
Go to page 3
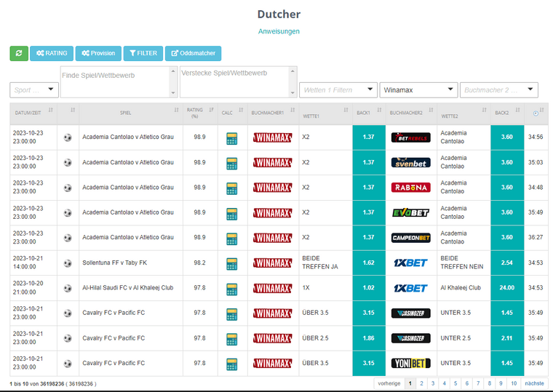click(433, 383)
